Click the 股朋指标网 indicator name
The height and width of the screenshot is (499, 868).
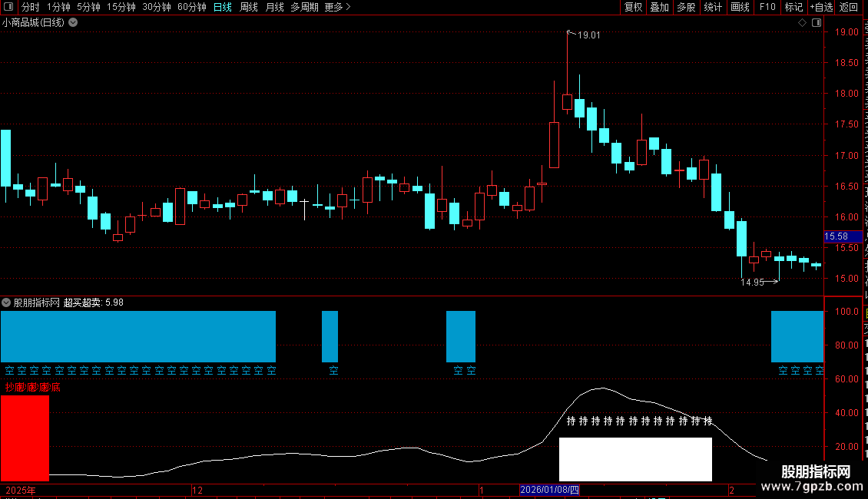(37, 302)
